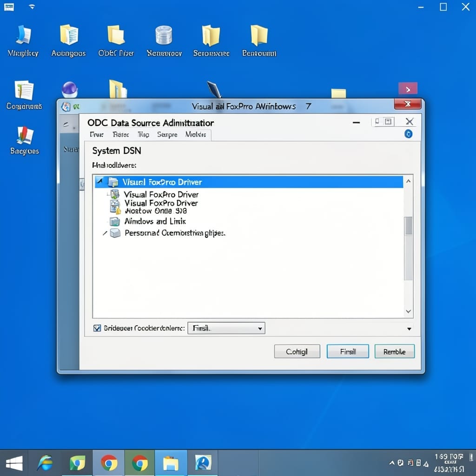Screen dimensions: 476x476
Task: Click scrollbar down arrow in driver list
Action: point(409,311)
